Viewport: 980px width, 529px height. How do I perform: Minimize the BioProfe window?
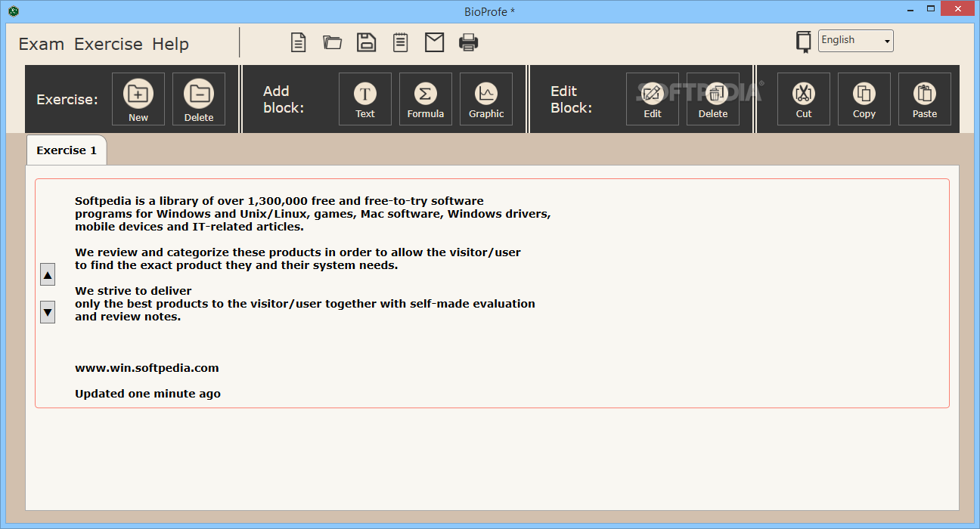[x=910, y=10]
